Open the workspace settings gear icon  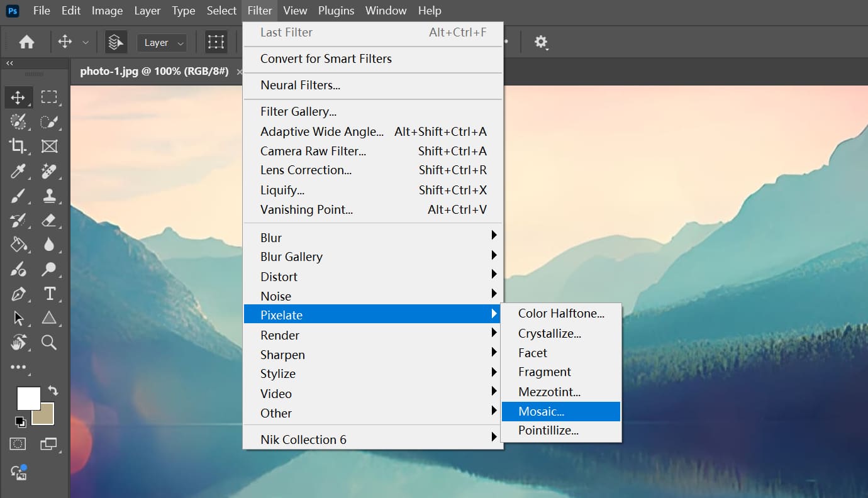pos(539,41)
